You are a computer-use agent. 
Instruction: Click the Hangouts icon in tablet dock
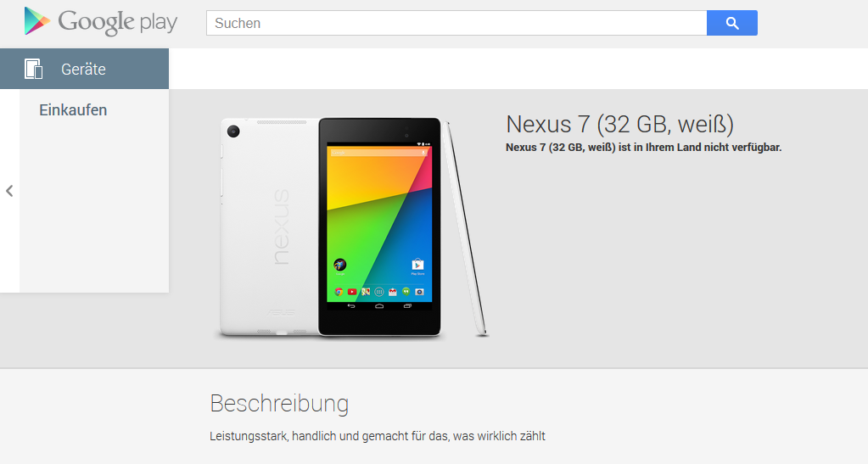coord(406,291)
